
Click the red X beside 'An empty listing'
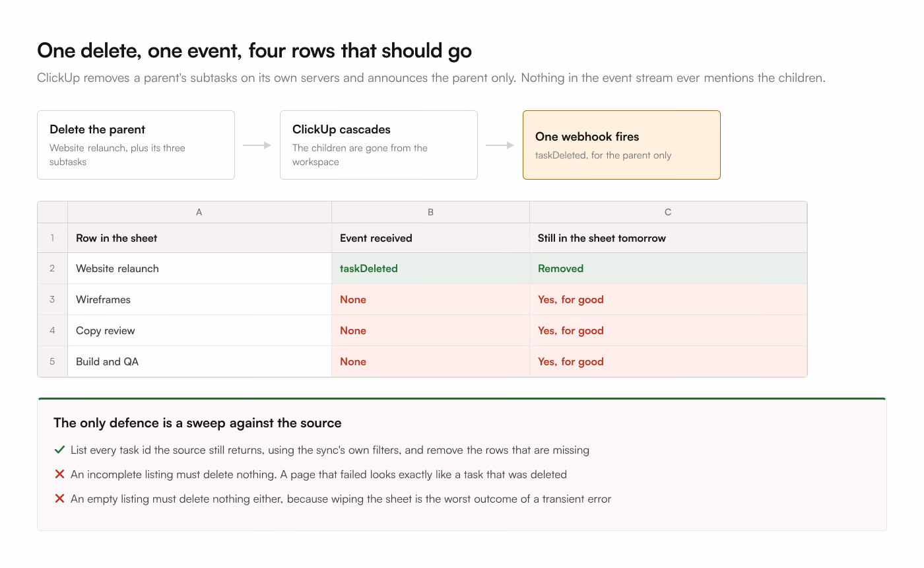pos(59,499)
